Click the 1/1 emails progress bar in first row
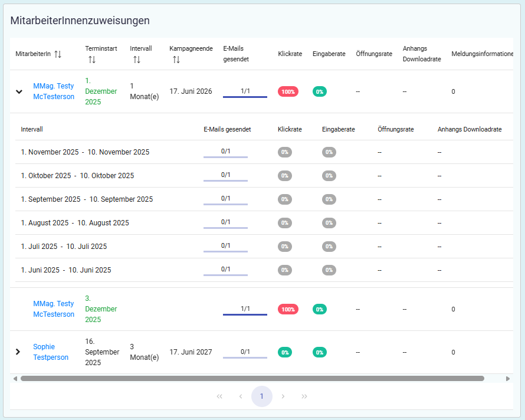 [x=245, y=96]
